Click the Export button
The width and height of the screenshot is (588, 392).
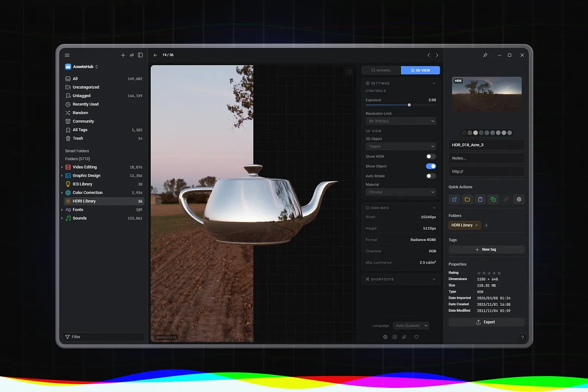(486, 322)
